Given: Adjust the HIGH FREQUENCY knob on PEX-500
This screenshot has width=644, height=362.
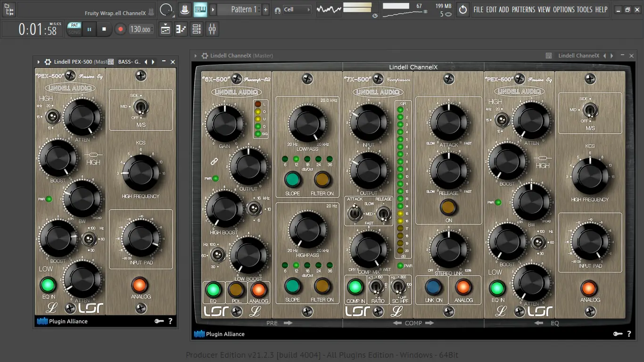Looking at the screenshot, I should coord(140,173).
